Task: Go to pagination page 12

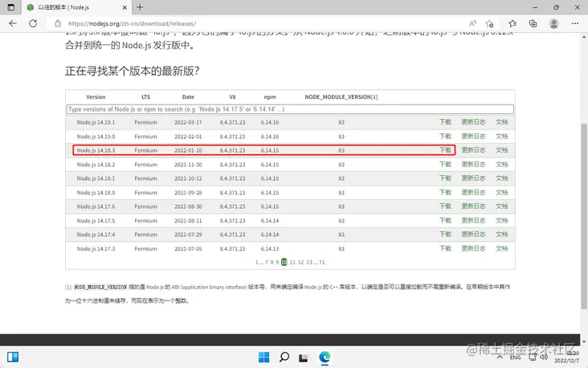Action: tap(300, 262)
